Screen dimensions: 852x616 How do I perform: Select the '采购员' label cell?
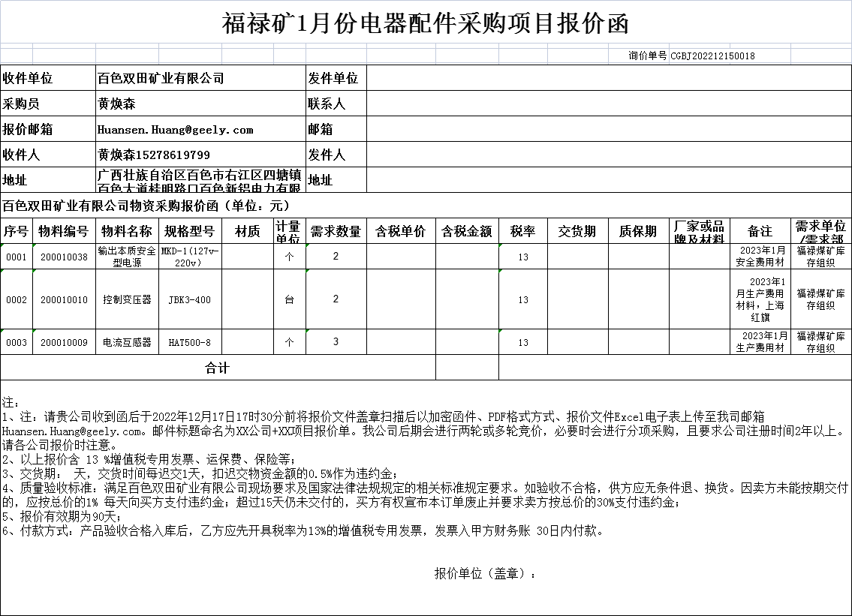48,104
